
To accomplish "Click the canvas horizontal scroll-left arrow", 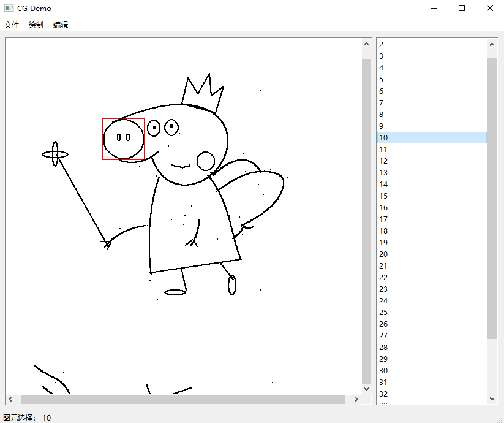I will click(x=10, y=399).
